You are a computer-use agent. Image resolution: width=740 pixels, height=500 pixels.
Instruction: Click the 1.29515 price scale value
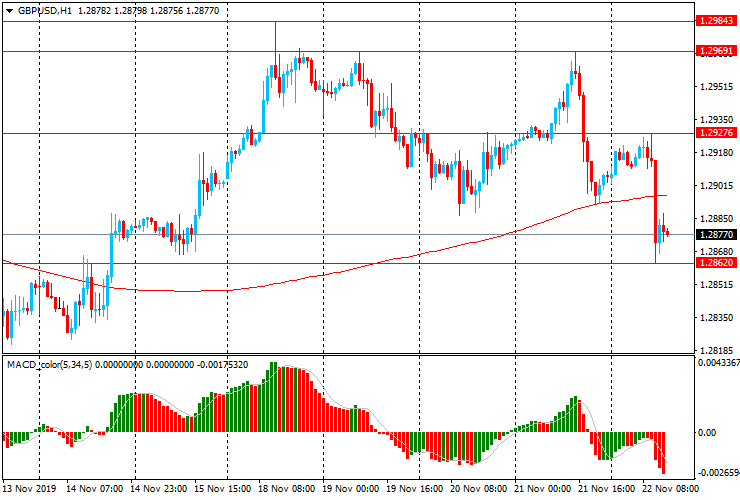716,86
